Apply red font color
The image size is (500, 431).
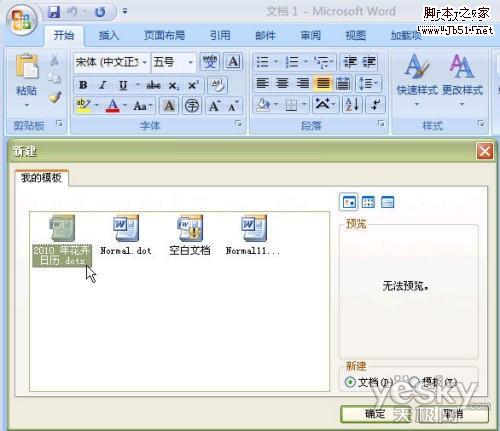point(113,106)
